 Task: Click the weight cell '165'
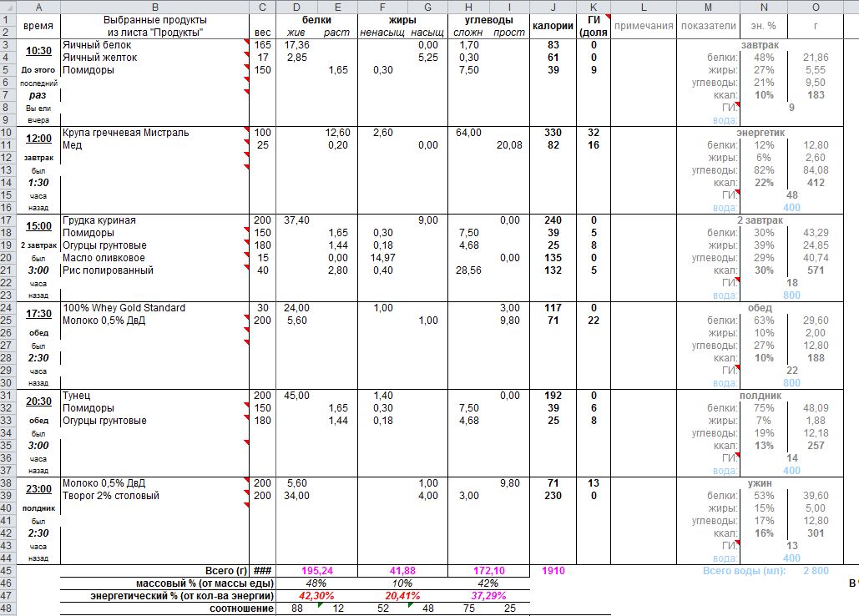point(262,45)
